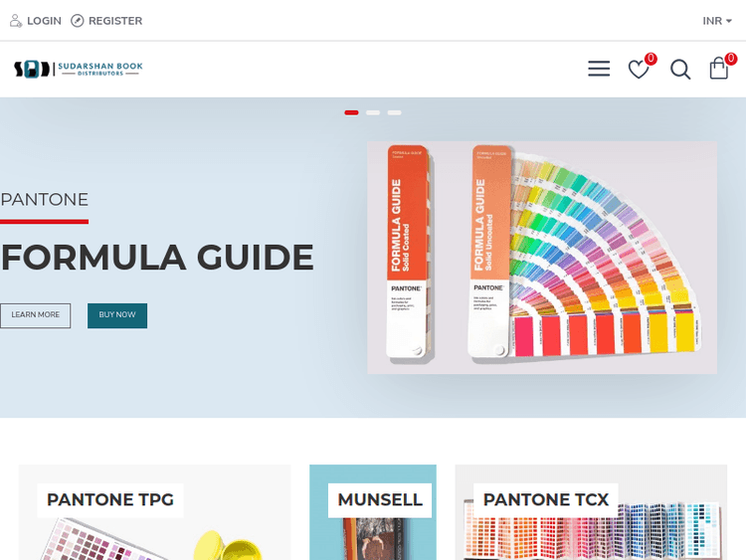Select the first red slider indicator
Screen dimensions: 746x560
click(x=351, y=112)
